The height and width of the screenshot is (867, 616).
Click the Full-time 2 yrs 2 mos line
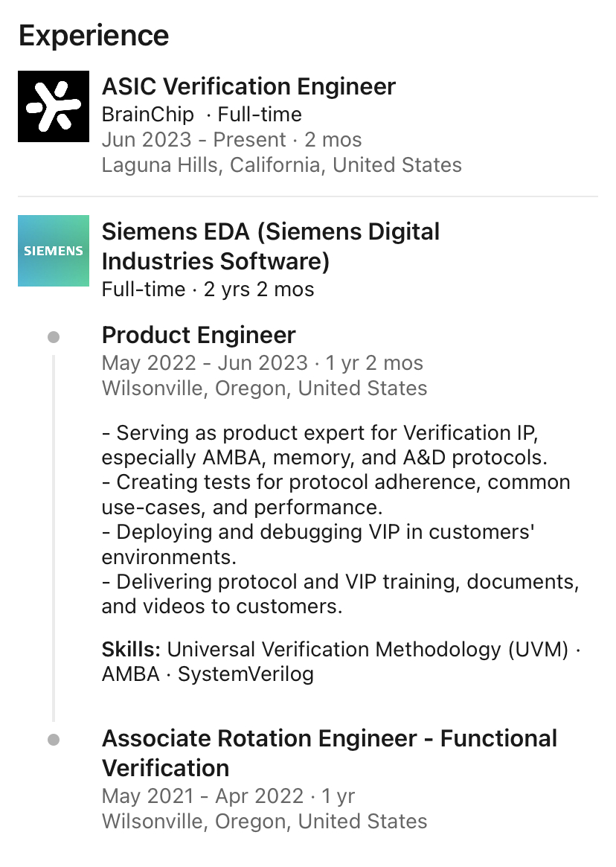click(x=208, y=289)
